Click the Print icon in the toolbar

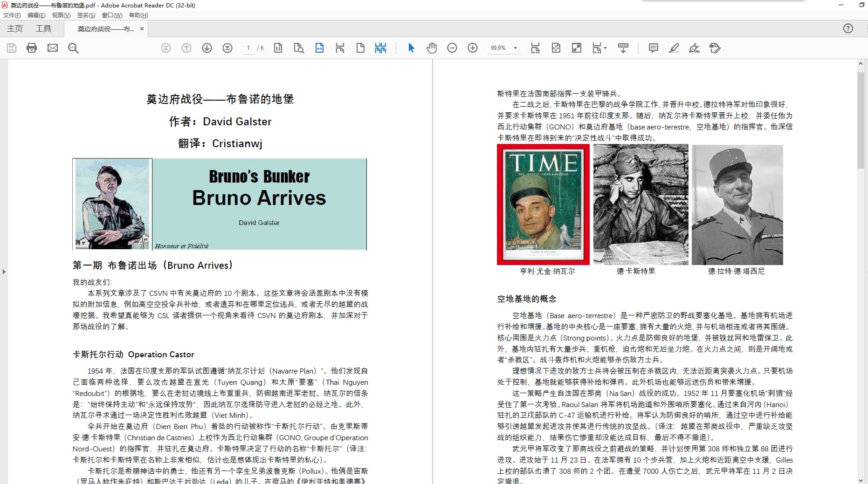coord(32,48)
